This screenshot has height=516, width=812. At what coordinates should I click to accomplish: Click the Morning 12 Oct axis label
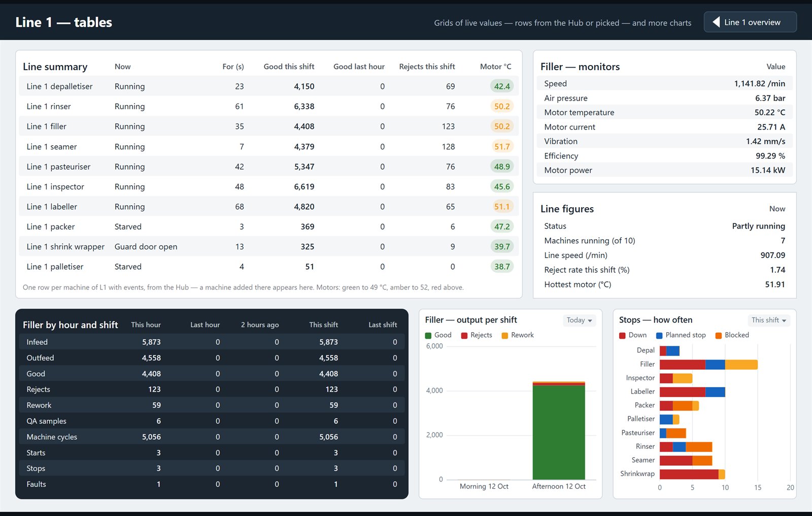pyautogui.click(x=484, y=487)
